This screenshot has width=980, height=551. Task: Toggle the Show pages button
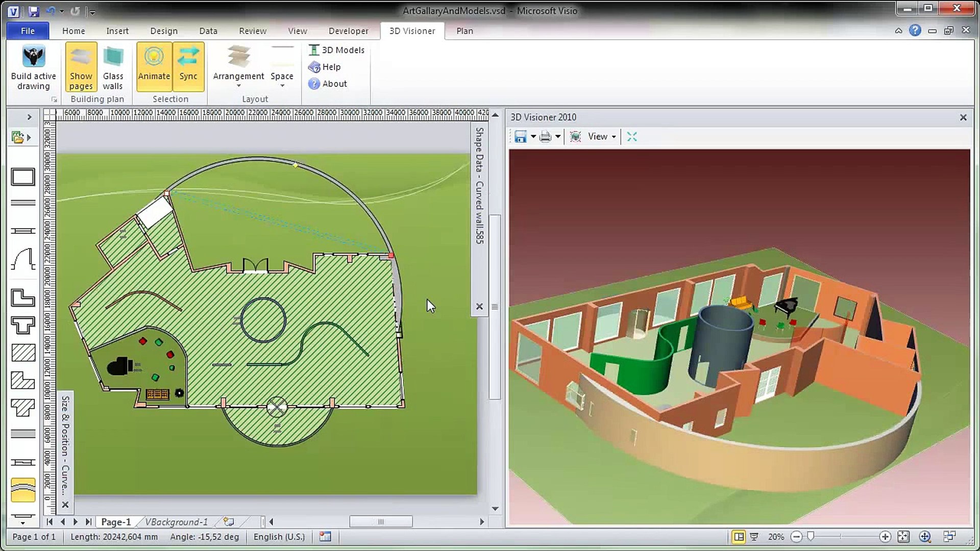[81, 67]
